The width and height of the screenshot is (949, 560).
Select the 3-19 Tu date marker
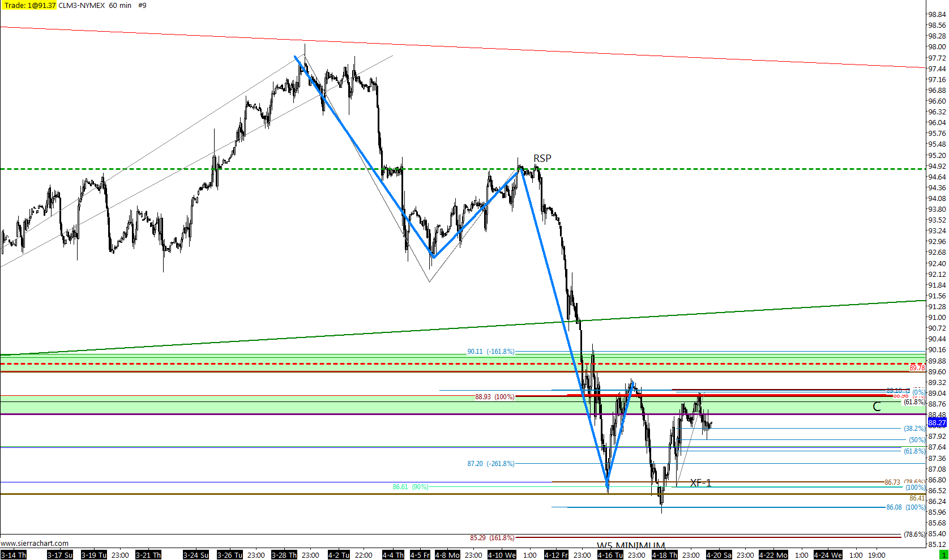(94, 555)
